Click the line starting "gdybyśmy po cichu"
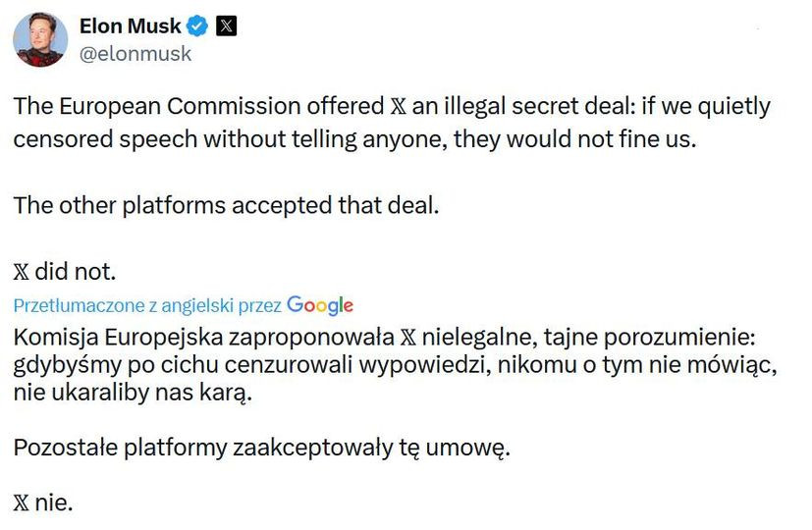This screenshot has height=530, width=812. tap(395, 365)
